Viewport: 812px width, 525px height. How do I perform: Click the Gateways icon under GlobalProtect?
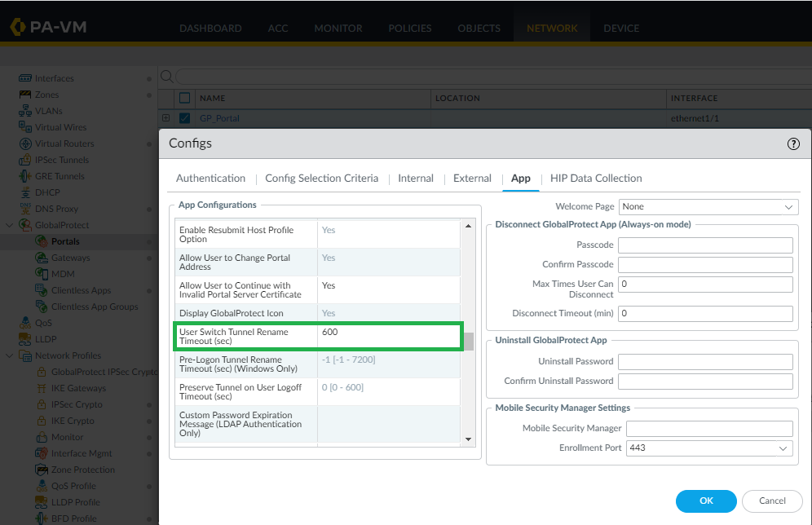[42, 258]
